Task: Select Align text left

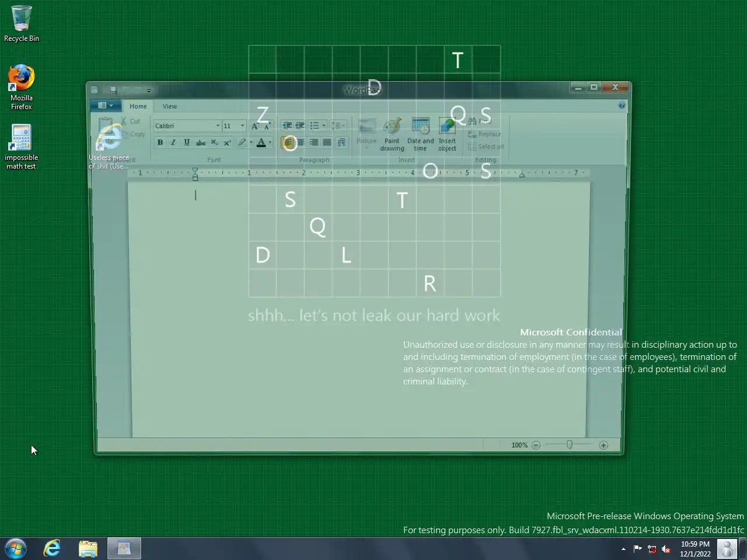Action: [x=287, y=142]
